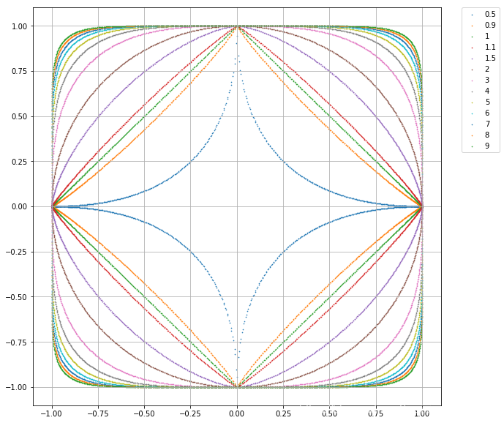
Task: Click the y-axis tick label −1.00
Action: [16, 387]
